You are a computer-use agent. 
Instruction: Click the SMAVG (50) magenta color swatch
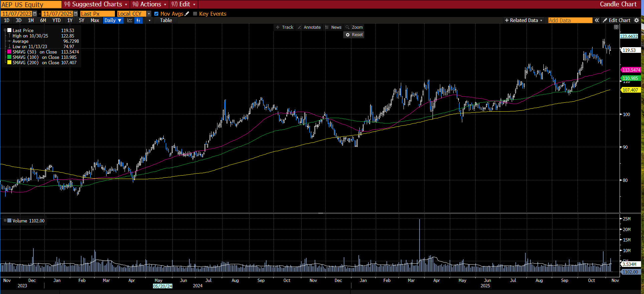(x=9, y=52)
